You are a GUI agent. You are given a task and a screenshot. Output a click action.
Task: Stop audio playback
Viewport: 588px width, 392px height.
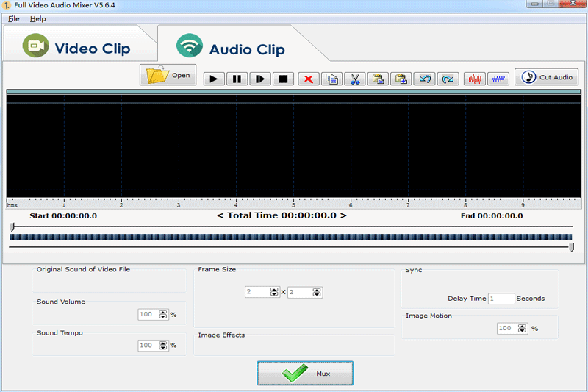click(283, 79)
